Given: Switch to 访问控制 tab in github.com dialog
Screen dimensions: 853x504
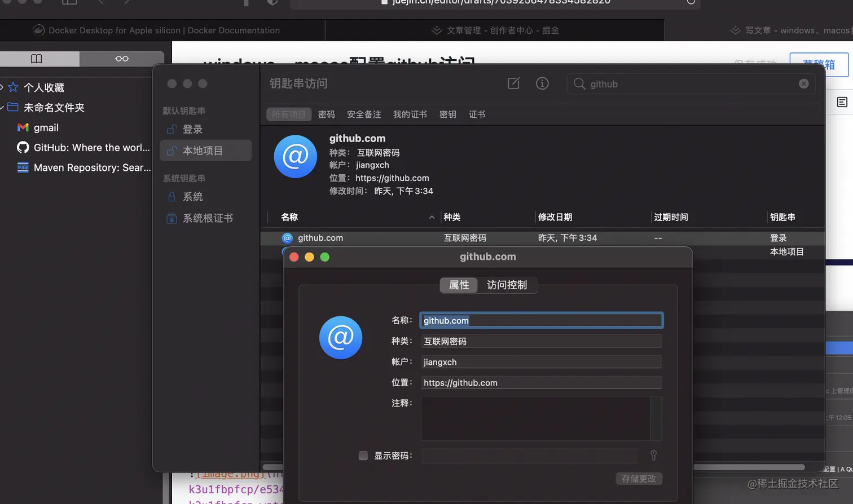Looking at the screenshot, I should [507, 285].
